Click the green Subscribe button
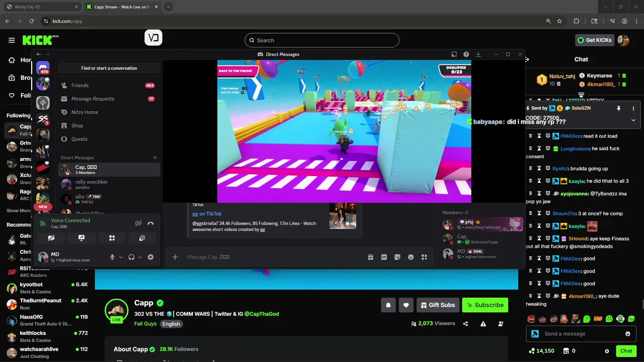This screenshot has height=362, width=644. (x=485, y=305)
